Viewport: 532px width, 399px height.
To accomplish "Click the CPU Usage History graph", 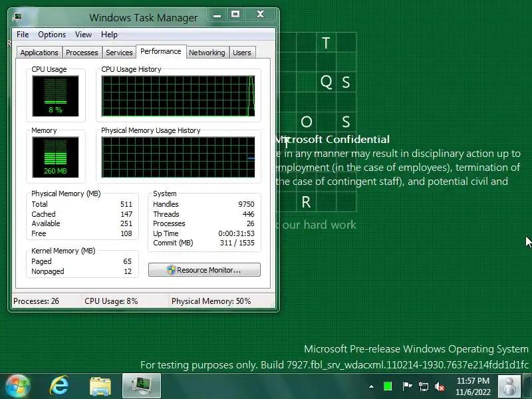I will pos(178,96).
